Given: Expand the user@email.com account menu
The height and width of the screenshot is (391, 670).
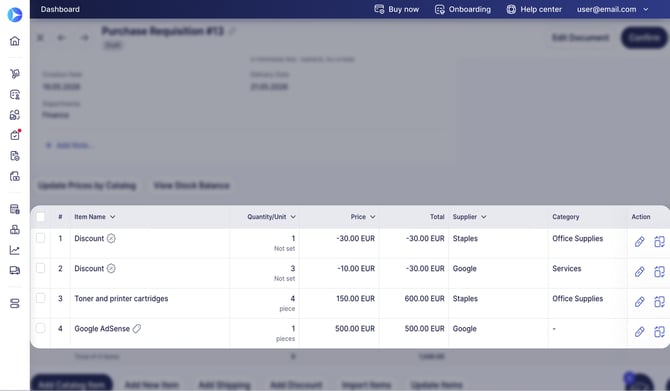Looking at the screenshot, I should (612, 9).
